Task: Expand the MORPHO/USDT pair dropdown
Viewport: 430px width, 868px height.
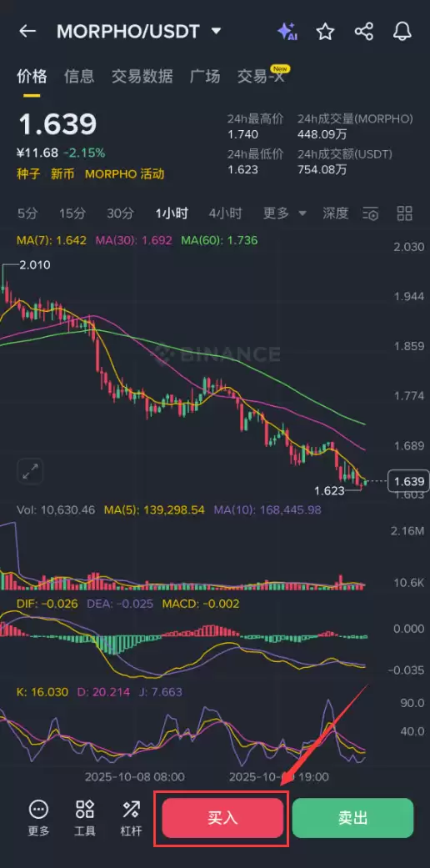Action: pos(217,32)
